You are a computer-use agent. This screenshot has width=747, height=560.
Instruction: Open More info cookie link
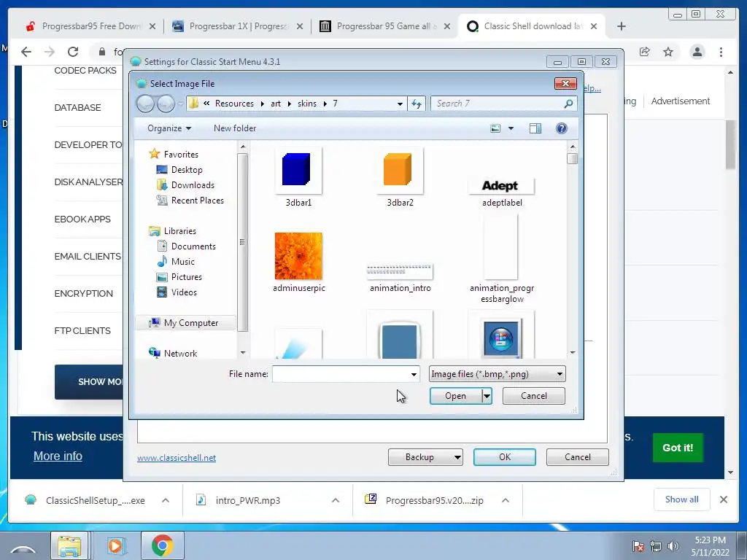[x=58, y=456]
